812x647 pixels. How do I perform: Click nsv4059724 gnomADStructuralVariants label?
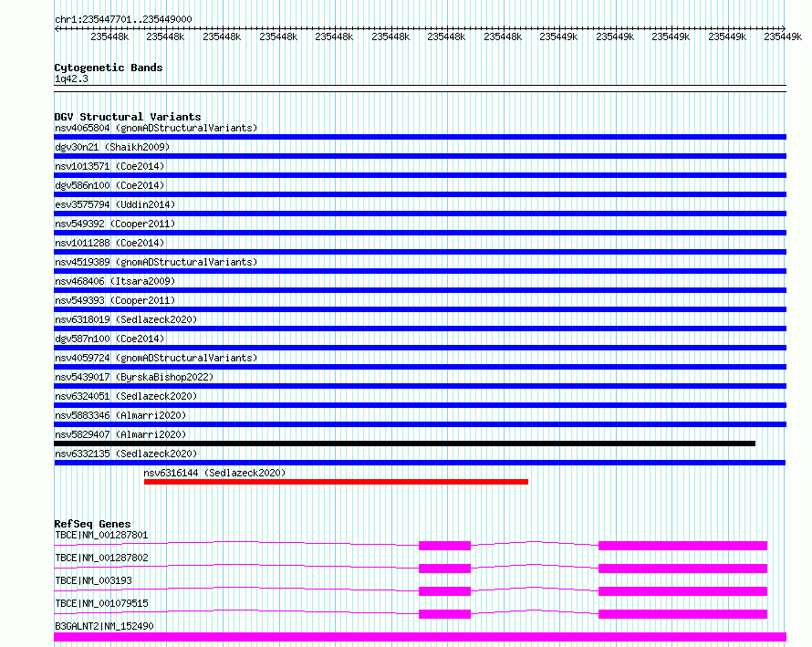coord(156,358)
